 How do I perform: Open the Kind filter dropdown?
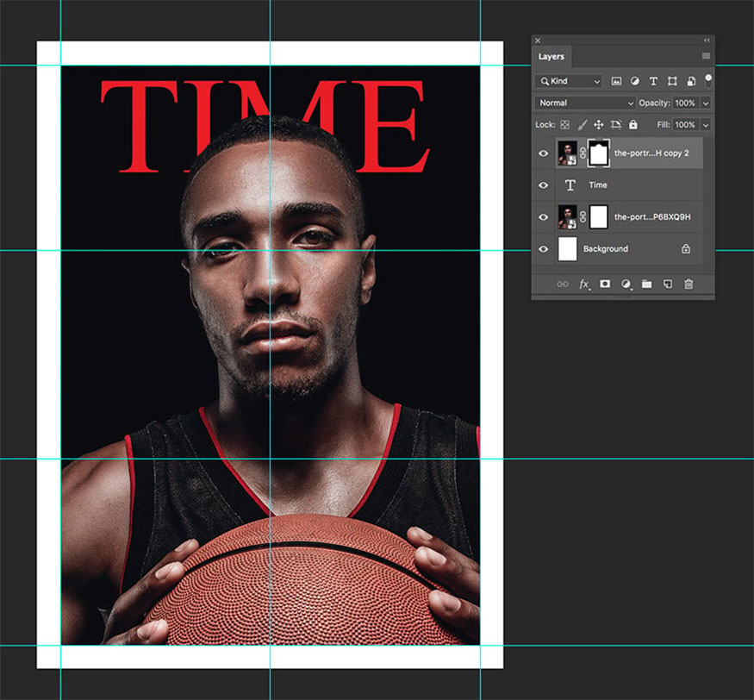pos(569,81)
